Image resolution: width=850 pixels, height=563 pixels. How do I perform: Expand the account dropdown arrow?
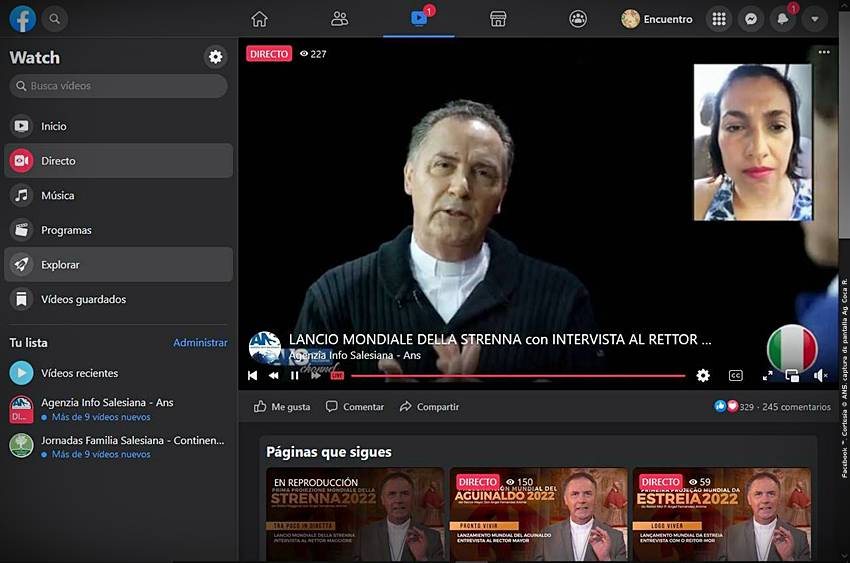pyautogui.click(x=815, y=19)
